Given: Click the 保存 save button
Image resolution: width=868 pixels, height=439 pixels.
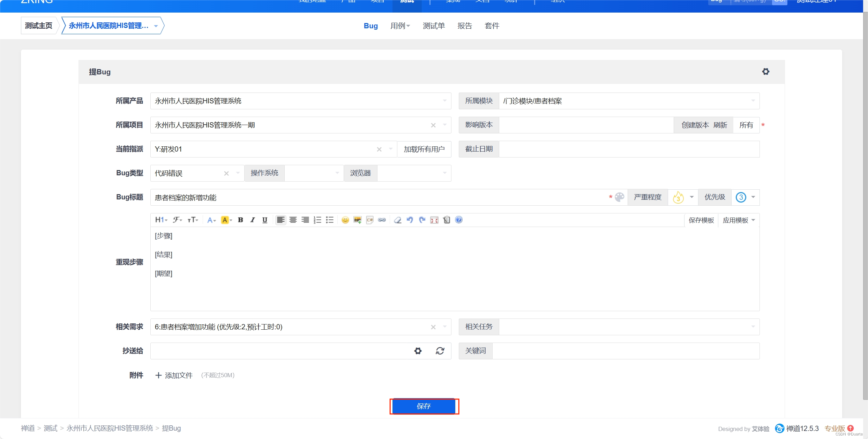Looking at the screenshot, I should pos(424,406).
